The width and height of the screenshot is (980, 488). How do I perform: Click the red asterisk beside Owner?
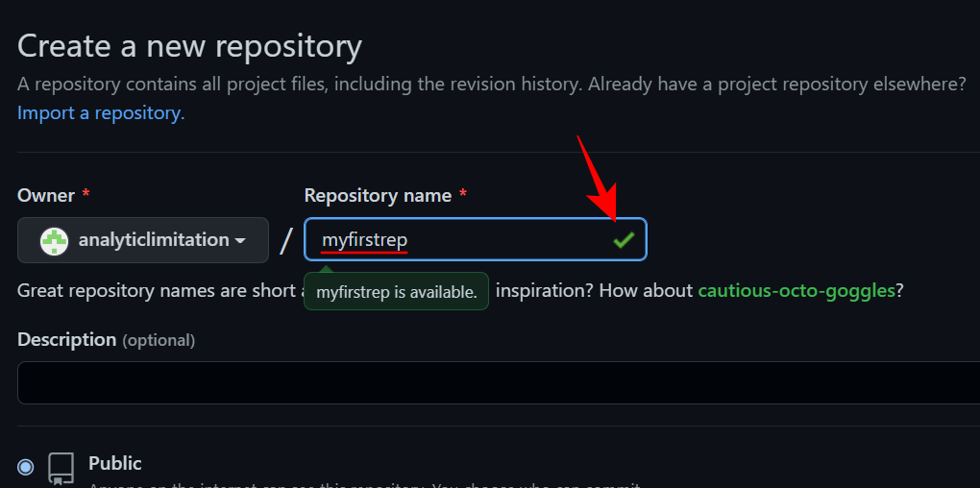pyautogui.click(x=86, y=196)
